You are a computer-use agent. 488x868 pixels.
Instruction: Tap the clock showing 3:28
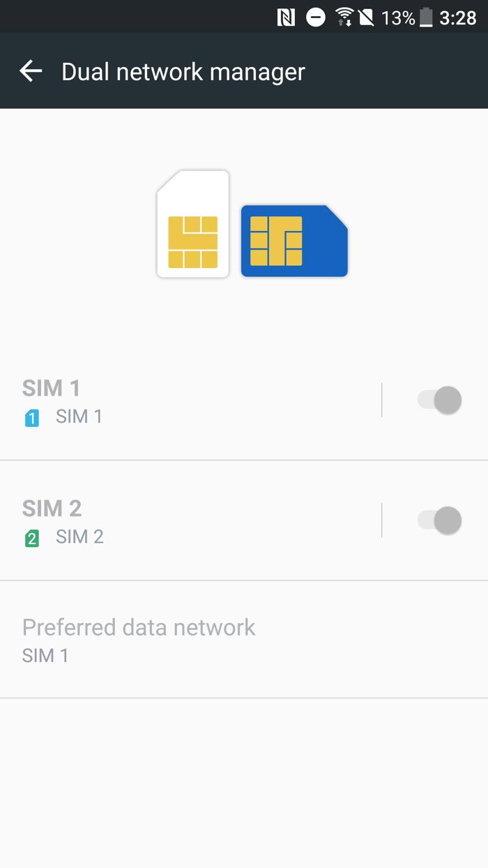(458, 17)
